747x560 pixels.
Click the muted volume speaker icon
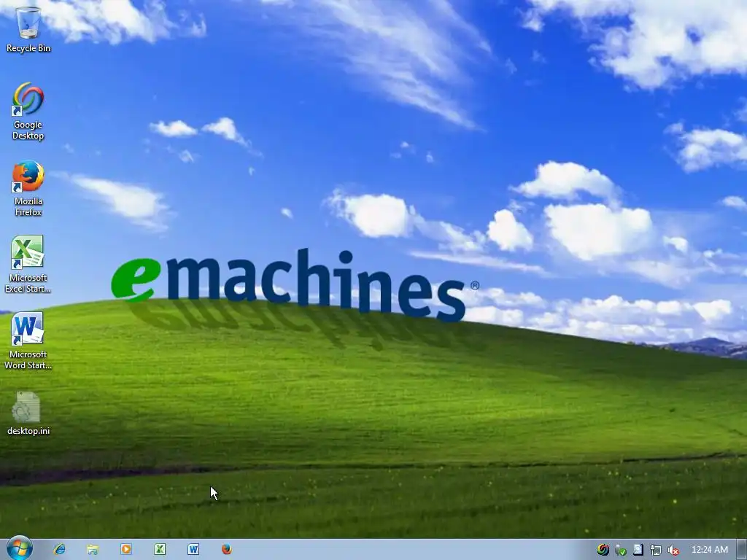673,550
